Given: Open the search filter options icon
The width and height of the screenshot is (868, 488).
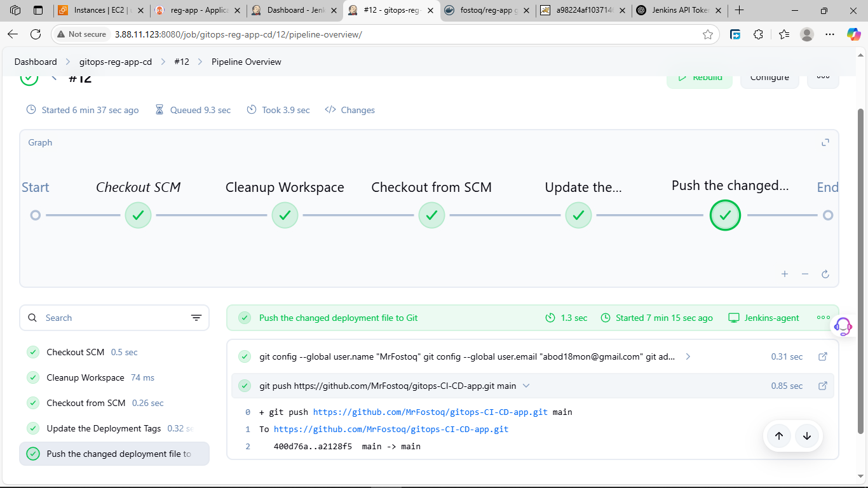Looking at the screenshot, I should [x=196, y=318].
